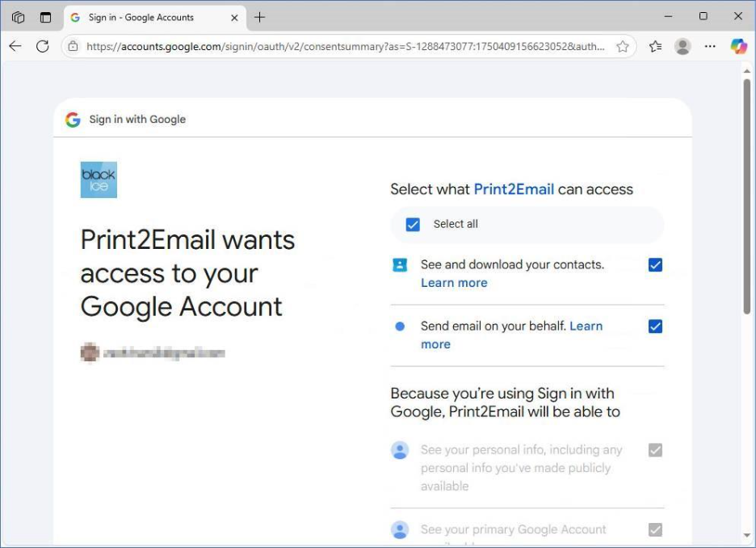View site information lock icon

tap(73, 46)
